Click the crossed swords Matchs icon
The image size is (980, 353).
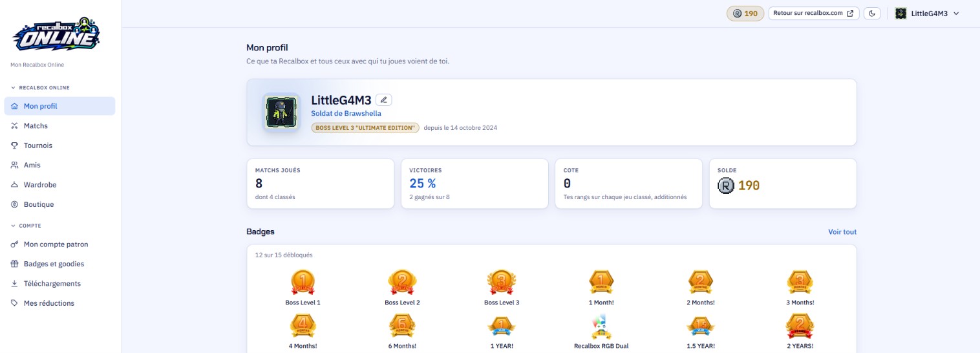(x=15, y=125)
